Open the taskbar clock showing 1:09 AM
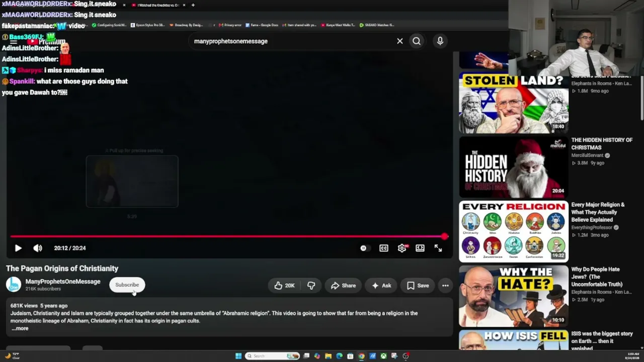 click(633, 356)
